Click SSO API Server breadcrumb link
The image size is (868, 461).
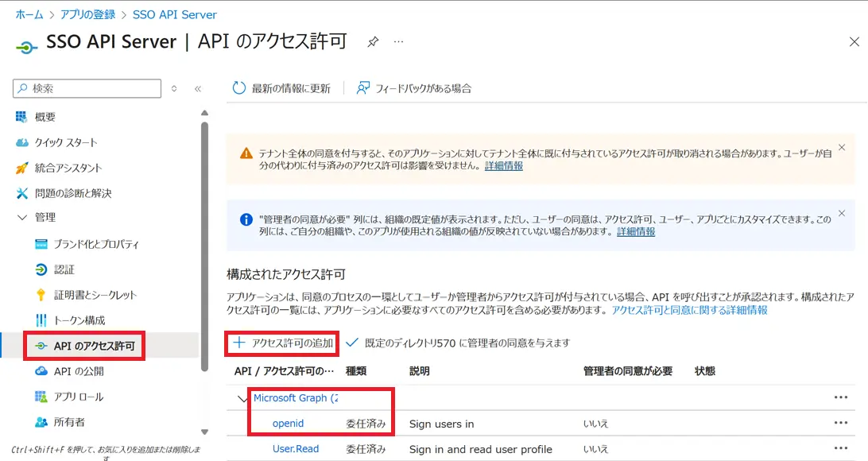click(174, 14)
